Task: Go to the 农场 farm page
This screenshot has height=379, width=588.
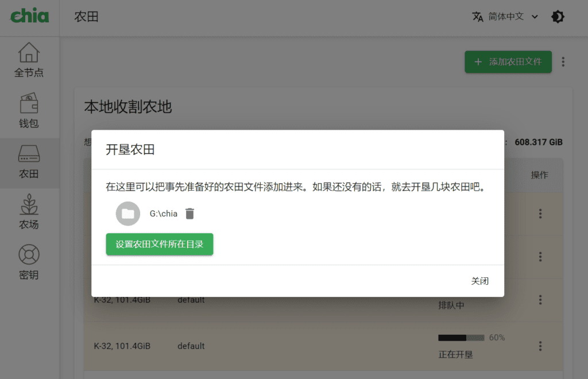Action: click(29, 212)
